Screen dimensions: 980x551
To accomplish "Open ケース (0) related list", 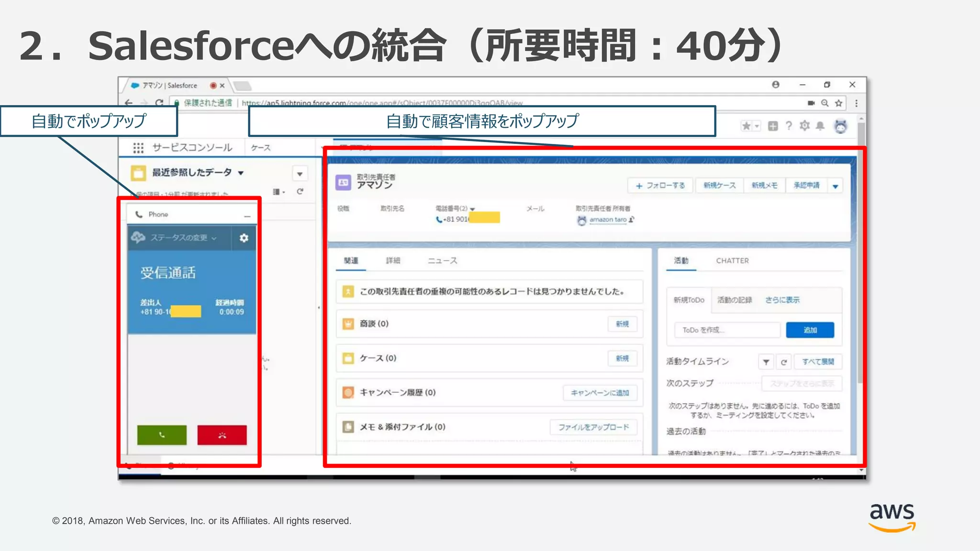I will 378,358.
